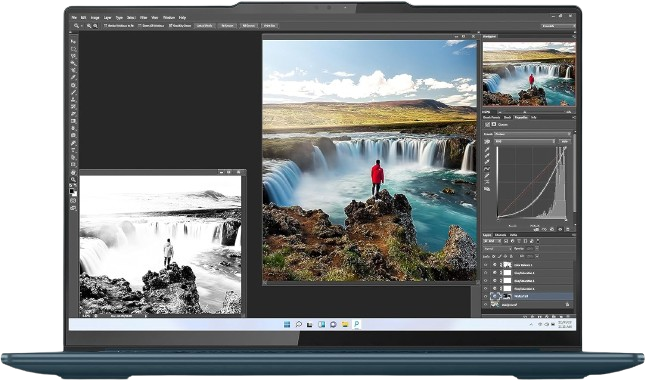Click the zoom in magnifier in options bar
This screenshot has height=386, width=646.
(x=89, y=26)
